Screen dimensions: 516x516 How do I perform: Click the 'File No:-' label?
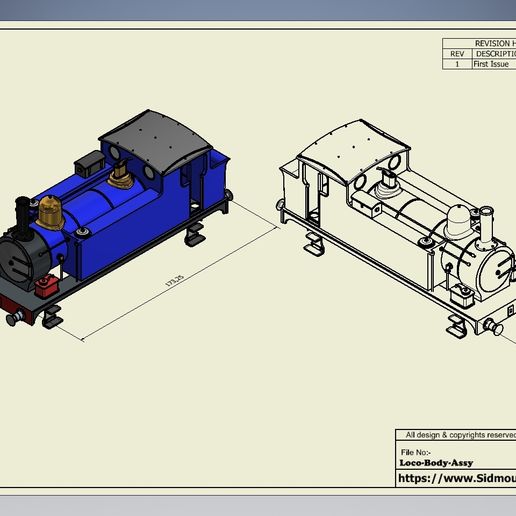(416, 452)
